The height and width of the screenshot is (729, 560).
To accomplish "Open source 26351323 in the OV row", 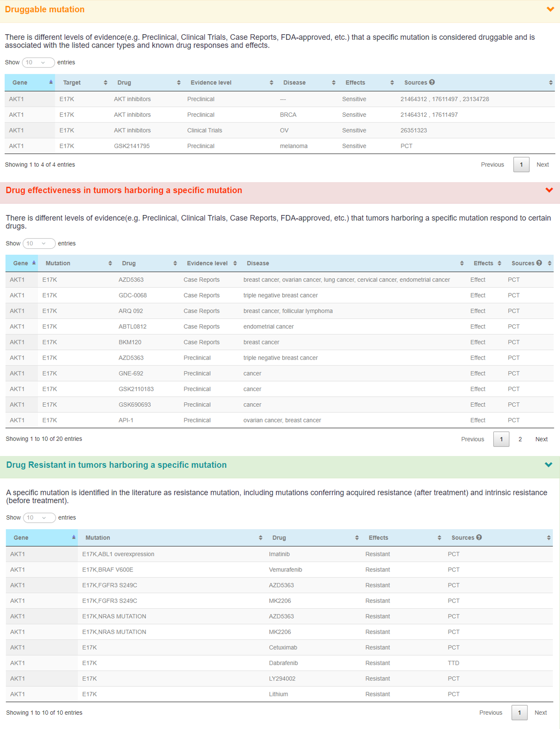I will pos(413,130).
